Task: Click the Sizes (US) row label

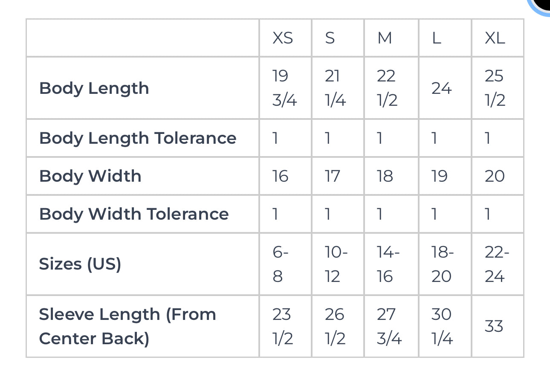Action: tap(80, 264)
